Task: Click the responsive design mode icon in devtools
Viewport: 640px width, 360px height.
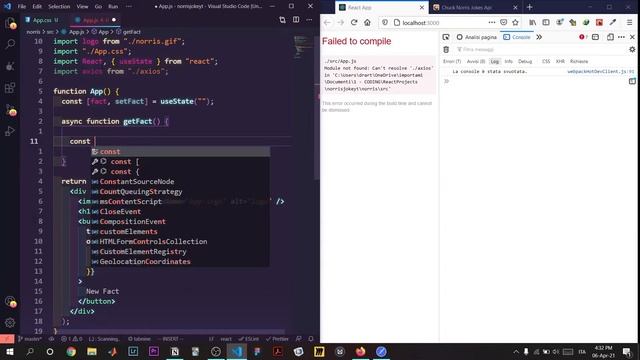Action: coord(610,37)
